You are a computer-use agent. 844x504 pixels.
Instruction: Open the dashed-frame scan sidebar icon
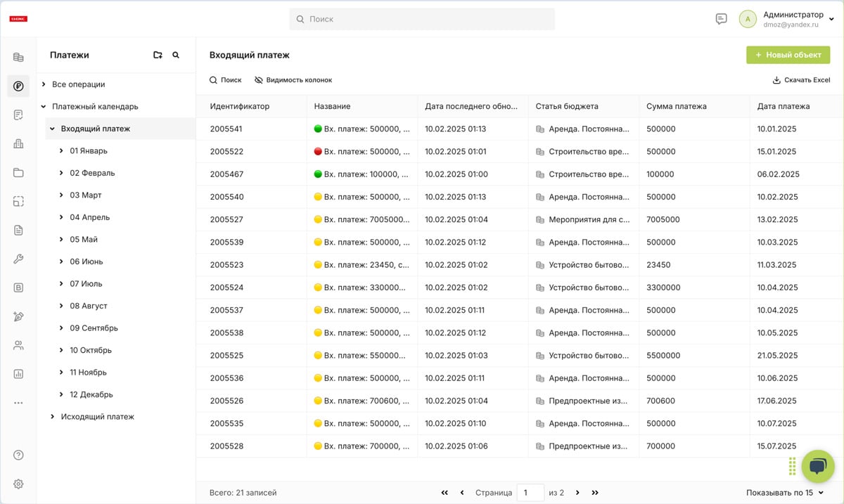coord(18,201)
